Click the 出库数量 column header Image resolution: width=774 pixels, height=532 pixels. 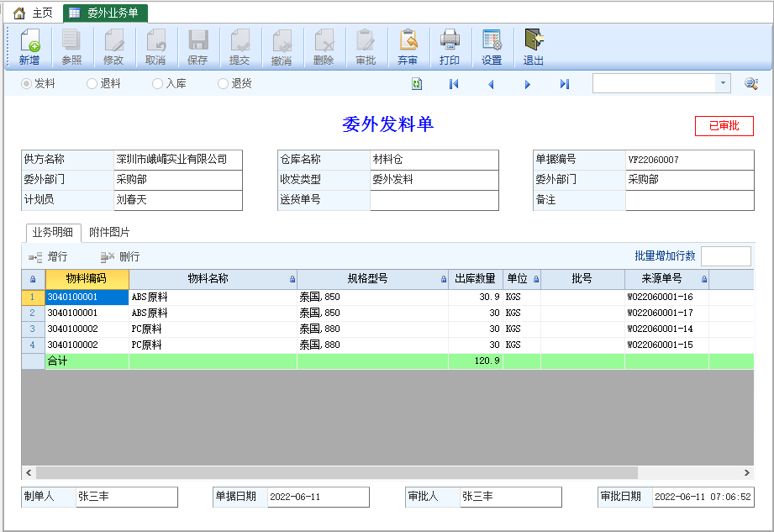pos(476,279)
